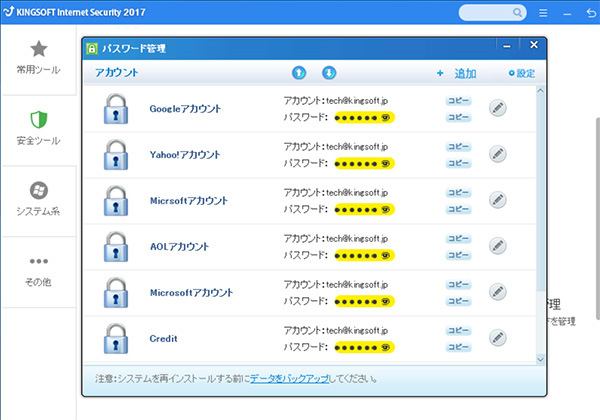Reveal the Credit password with the eye
Image resolution: width=600 pixels, height=420 pixels.
(386, 347)
